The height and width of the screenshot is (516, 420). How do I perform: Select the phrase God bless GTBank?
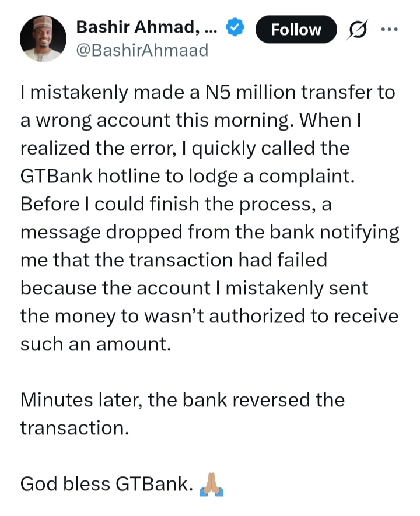[x=105, y=483]
